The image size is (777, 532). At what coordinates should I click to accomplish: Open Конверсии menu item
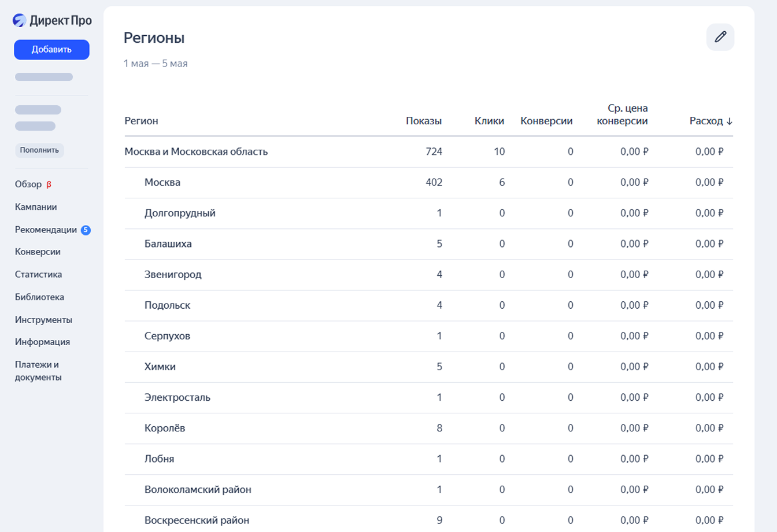coord(38,252)
